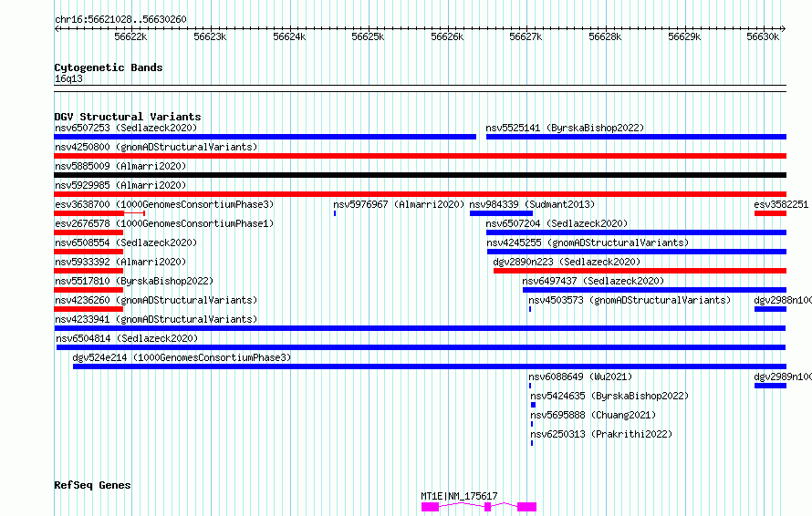Select esv2676578 (1000GenomesConsortiumPhase1)
This screenshot has height=516, width=812.
coord(164,223)
